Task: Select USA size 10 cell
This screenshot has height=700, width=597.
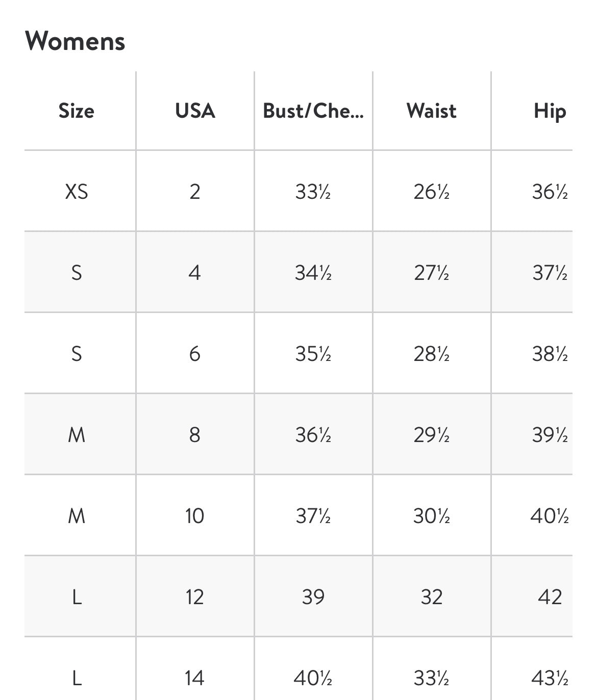Action: [195, 516]
